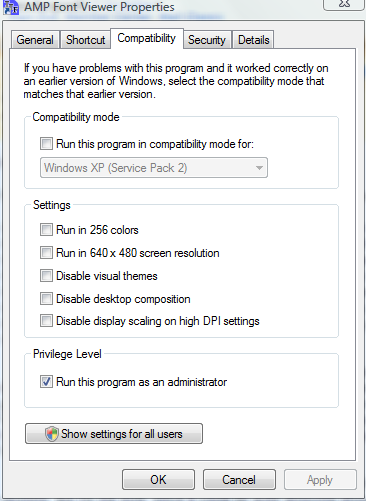Open the Windows XP (Service Pack 2) dropdown
The image size is (366, 501).
click(x=154, y=168)
